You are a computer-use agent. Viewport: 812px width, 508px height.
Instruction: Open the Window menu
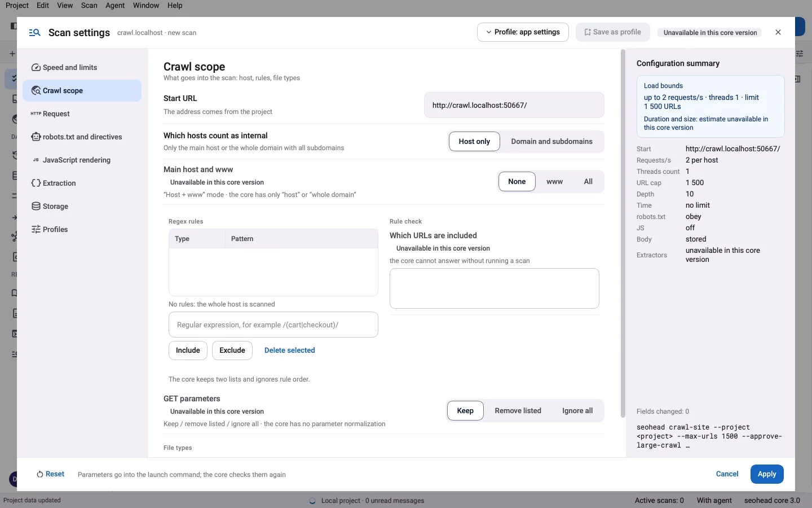point(146,6)
